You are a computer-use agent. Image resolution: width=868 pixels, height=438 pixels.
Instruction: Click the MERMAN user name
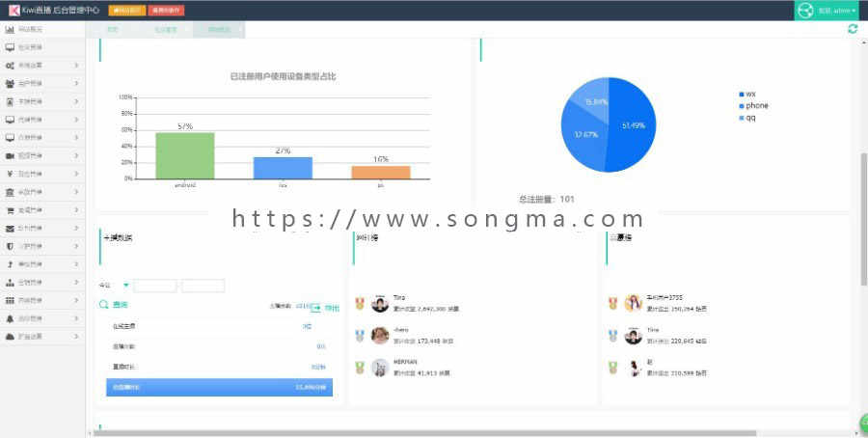(405, 362)
